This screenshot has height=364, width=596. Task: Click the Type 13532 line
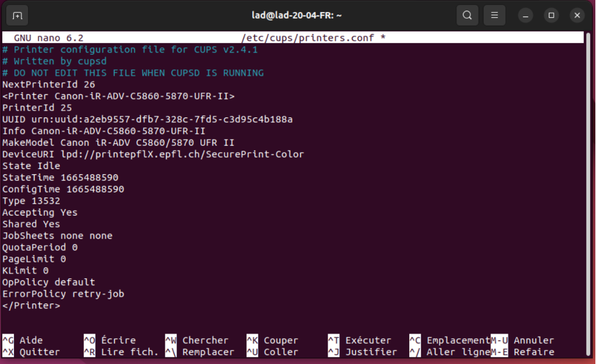(31, 201)
